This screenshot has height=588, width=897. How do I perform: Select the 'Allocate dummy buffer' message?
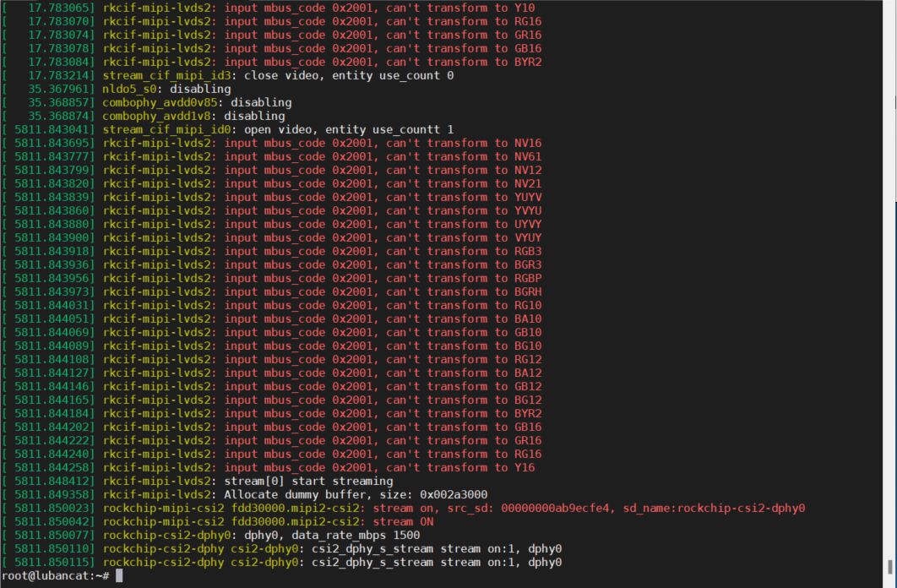(355, 494)
